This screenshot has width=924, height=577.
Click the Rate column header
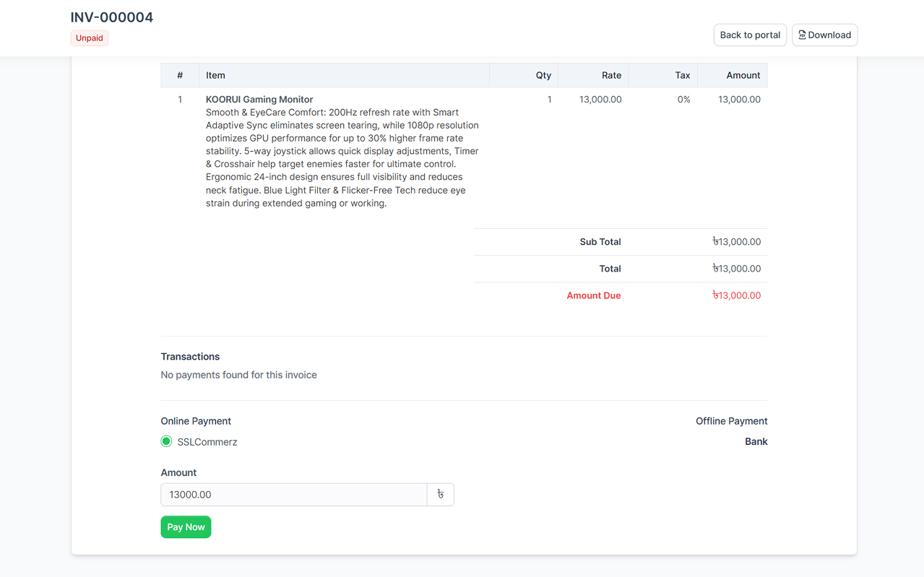pyautogui.click(x=611, y=75)
